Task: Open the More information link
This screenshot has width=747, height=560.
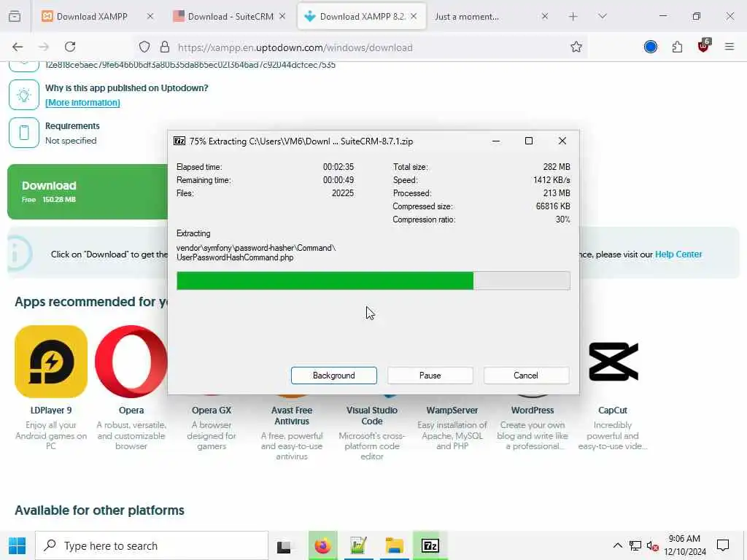Action: (x=82, y=102)
